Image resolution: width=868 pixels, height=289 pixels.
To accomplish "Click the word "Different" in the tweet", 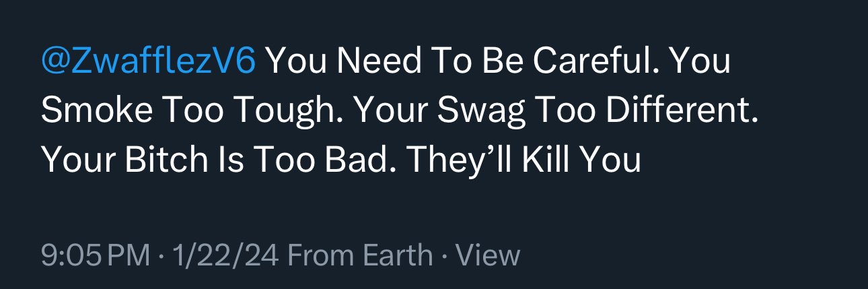I will pos(681,112).
